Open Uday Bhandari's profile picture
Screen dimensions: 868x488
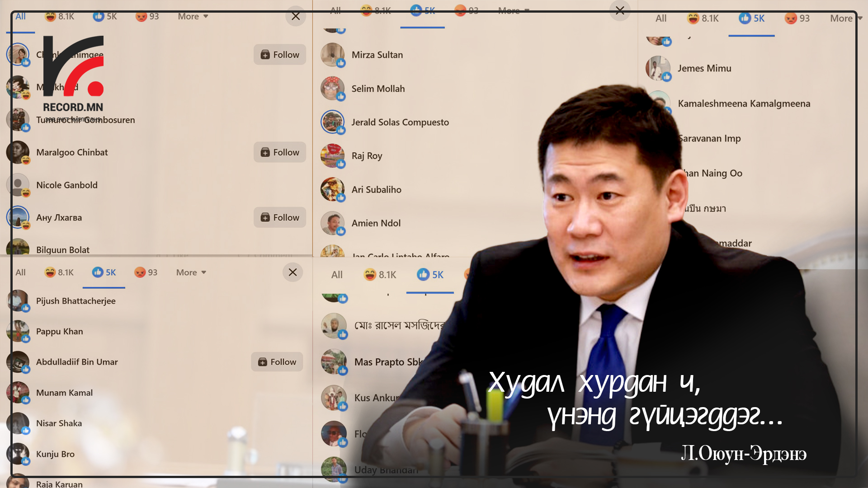coord(334,469)
